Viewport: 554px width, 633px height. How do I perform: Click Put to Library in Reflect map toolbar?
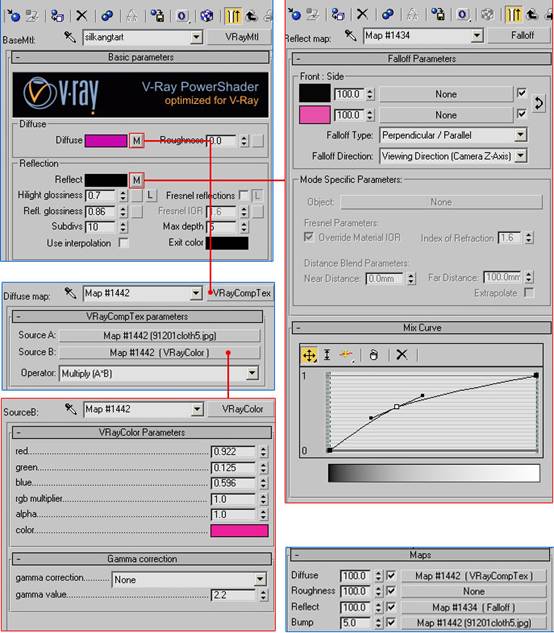point(438,15)
